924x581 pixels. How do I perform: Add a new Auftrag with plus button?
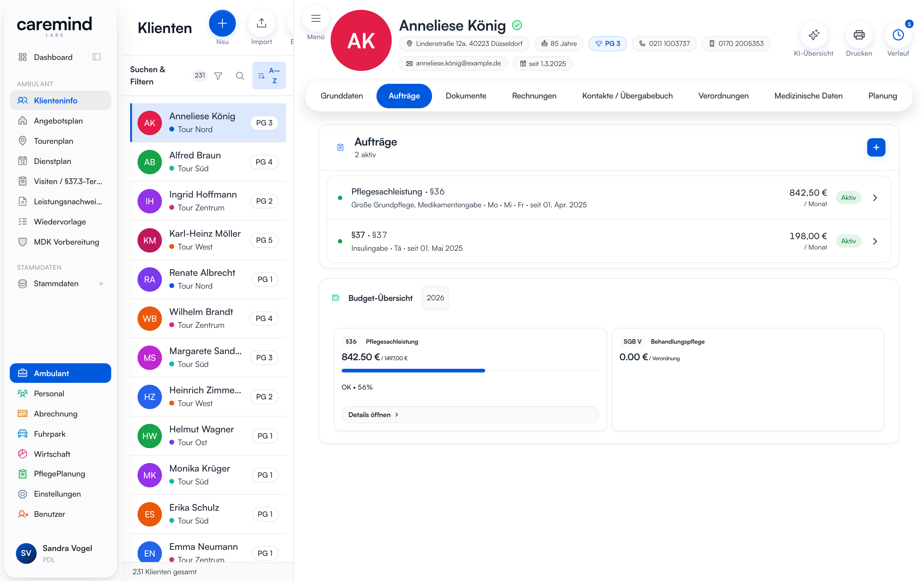[x=876, y=147]
